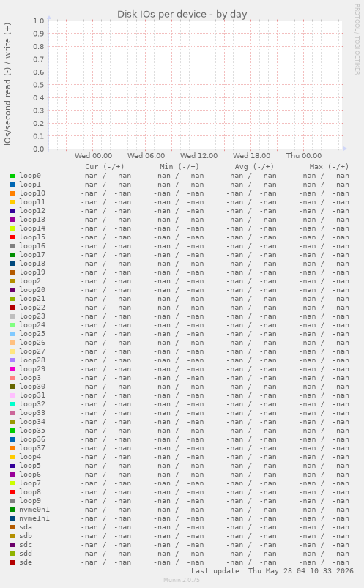Click the loop12 device label
This screenshot has width=364, height=588.
pos(32,211)
